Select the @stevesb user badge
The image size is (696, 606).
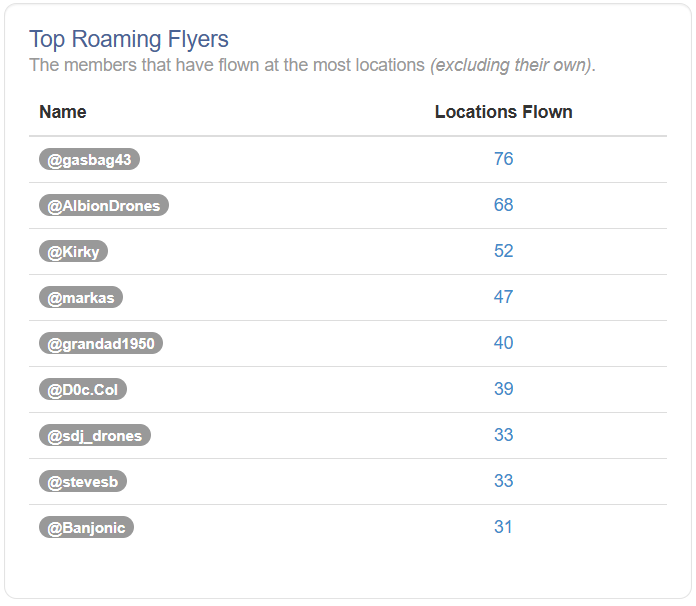[x=83, y=482]
